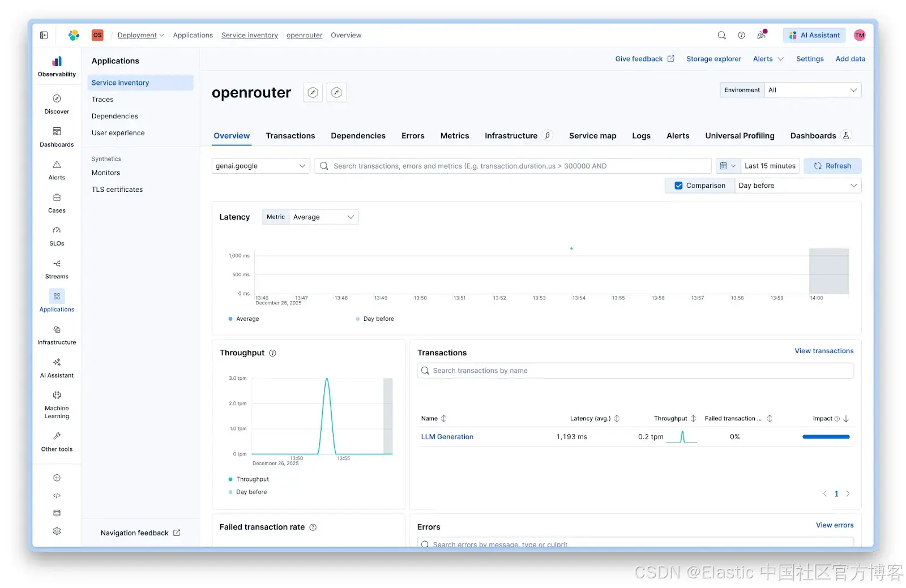
Task: Switch to the Errors tab
Action: [413, 136]
